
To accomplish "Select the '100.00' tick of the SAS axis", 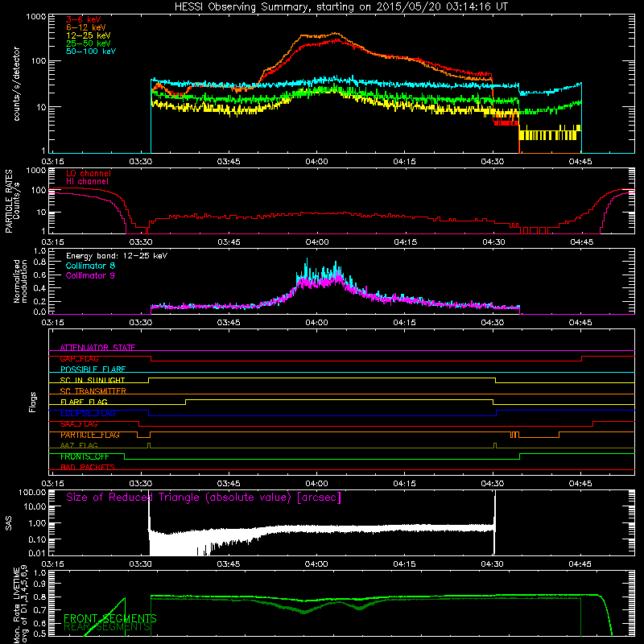I will [x=32, y=492].
